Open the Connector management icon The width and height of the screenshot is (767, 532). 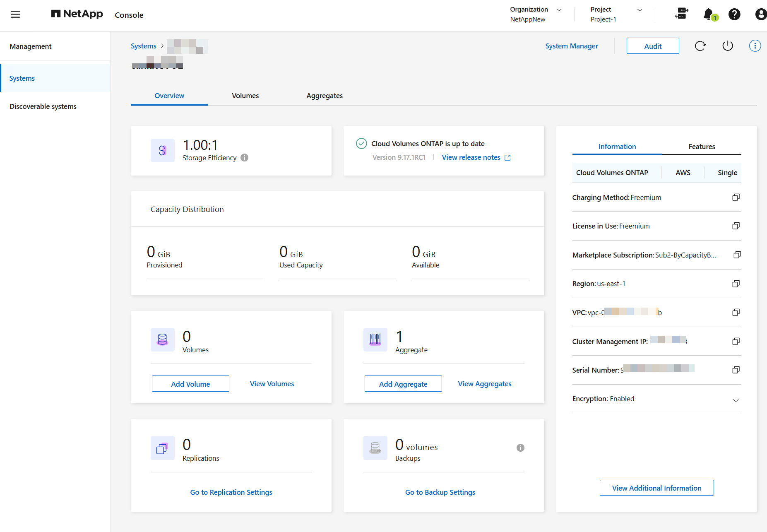click(x=681, y=14)
